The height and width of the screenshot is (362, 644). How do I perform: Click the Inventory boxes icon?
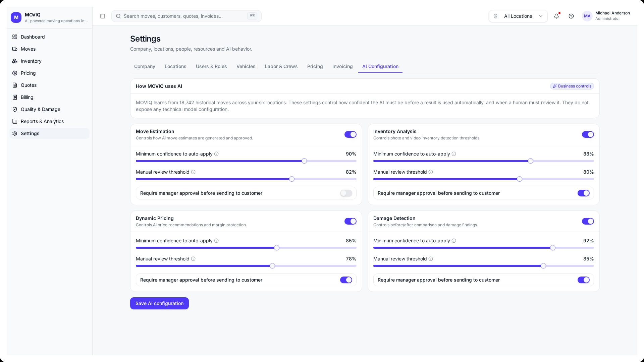(15, 61)
